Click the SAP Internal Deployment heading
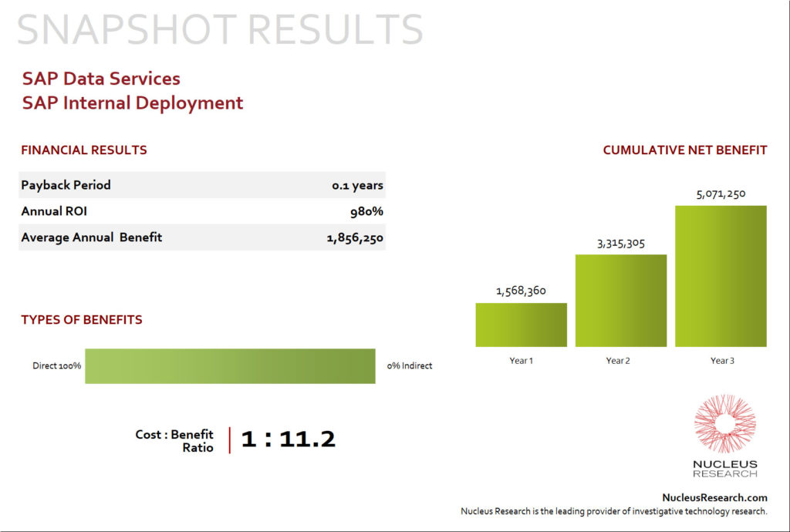 pyautogui.click(x=133, y=103)
